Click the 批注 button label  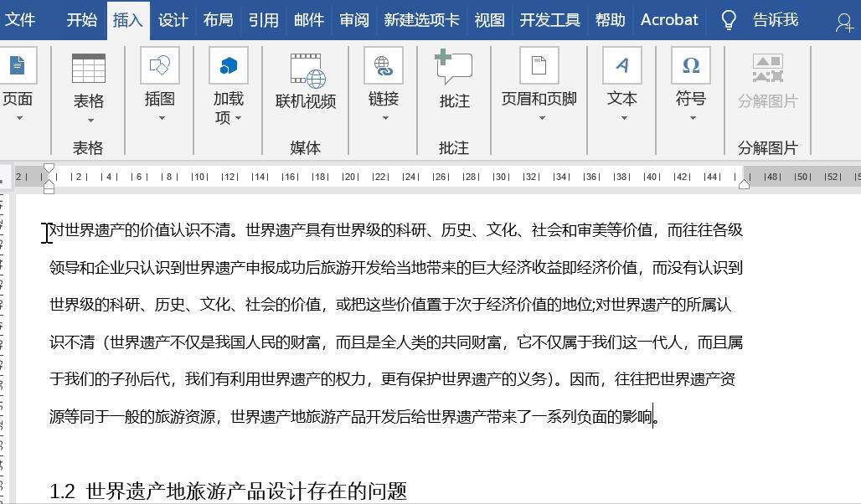pos(455,101)
